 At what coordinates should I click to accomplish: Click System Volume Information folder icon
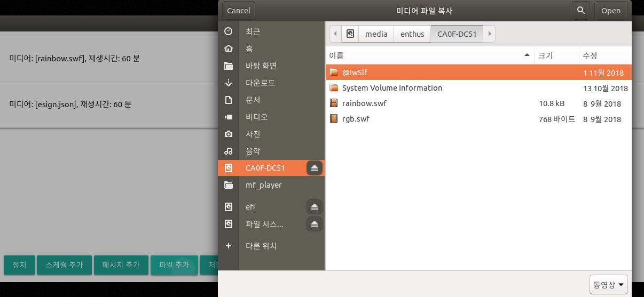click(334, 87)
